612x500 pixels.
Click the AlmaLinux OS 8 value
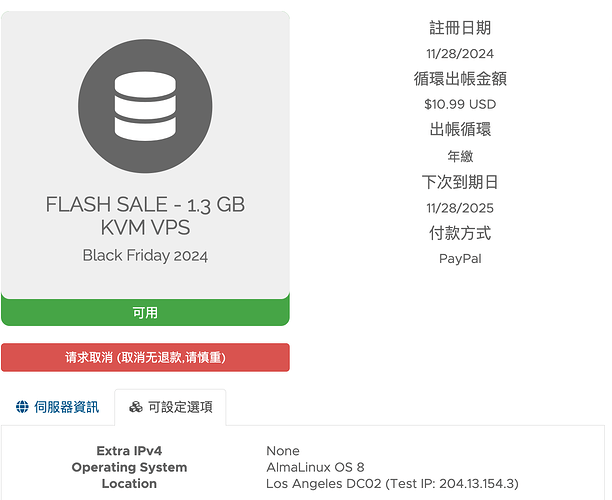315,467
